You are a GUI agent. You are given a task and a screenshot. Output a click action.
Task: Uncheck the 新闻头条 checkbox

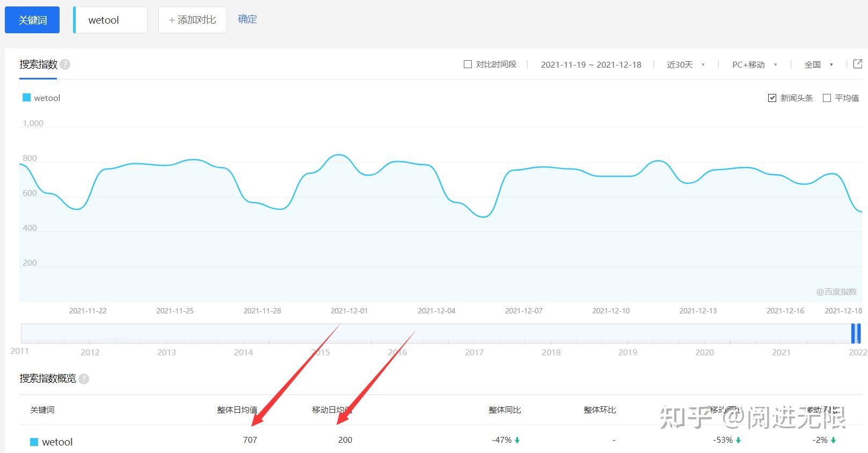point(772,98)
